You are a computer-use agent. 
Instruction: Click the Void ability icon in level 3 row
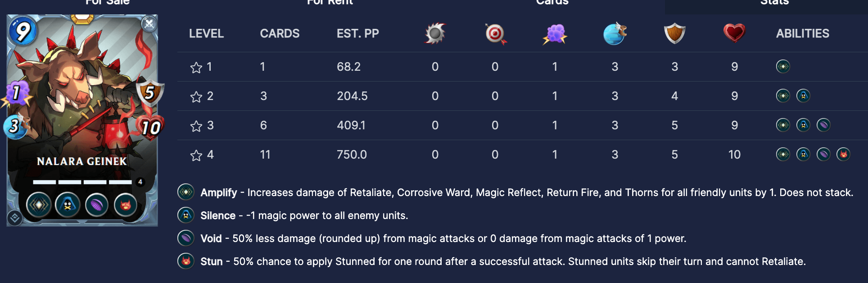[823, 125]
